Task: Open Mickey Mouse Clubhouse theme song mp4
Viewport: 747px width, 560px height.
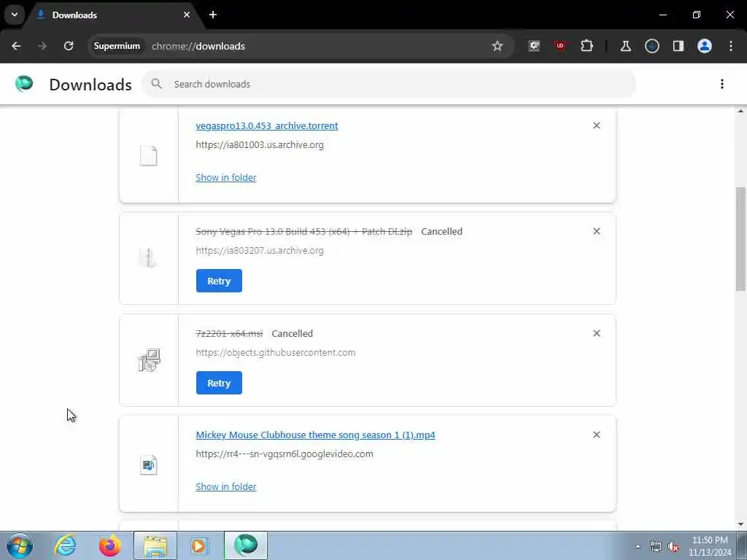Action: pyautogui.click(x=315, y=435)
